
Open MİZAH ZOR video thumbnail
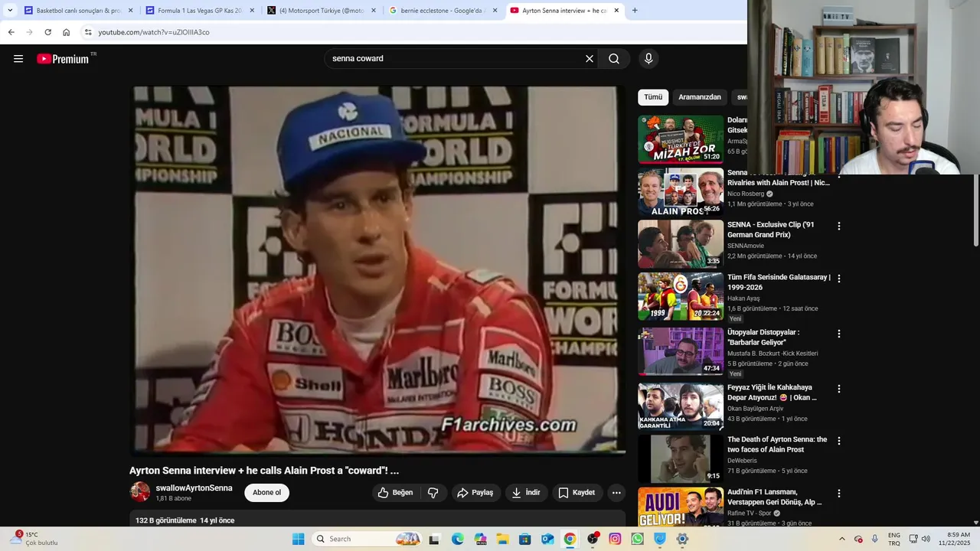coord(681,139)
